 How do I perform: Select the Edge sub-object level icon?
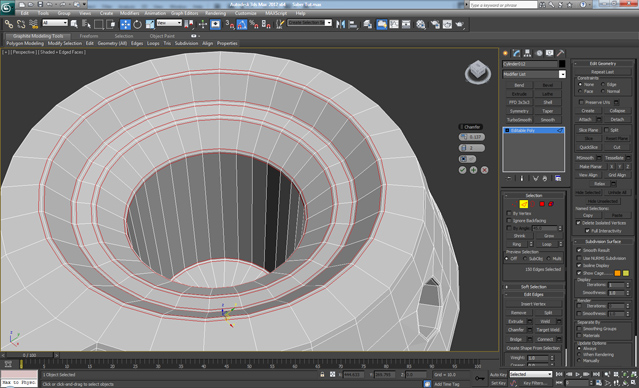[x=524, y=204]
